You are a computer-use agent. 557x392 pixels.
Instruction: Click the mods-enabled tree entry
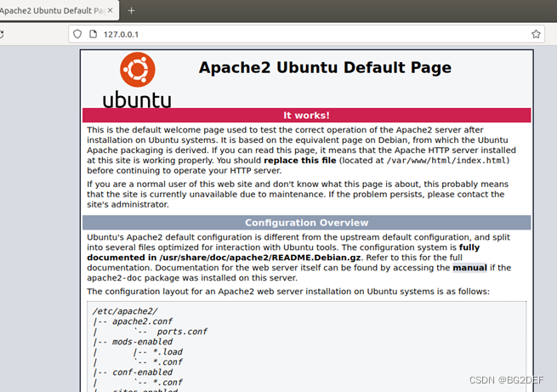coord(142,342)
